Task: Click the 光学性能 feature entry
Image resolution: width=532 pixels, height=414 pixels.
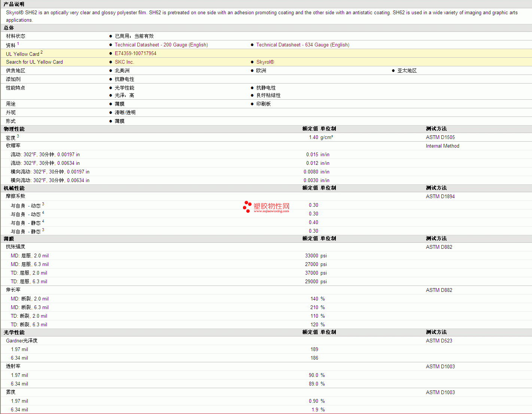Action: tap(124, 88)
